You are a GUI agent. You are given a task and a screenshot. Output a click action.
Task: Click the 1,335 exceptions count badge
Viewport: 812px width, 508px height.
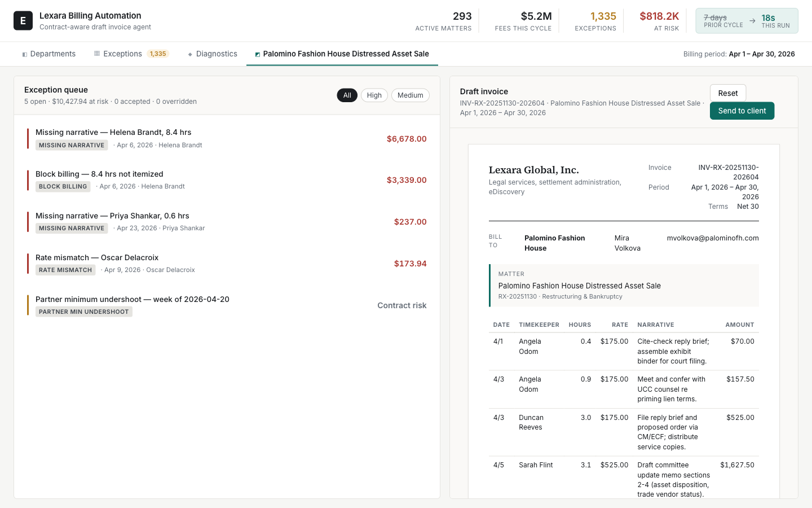click(x=158, y=54)
